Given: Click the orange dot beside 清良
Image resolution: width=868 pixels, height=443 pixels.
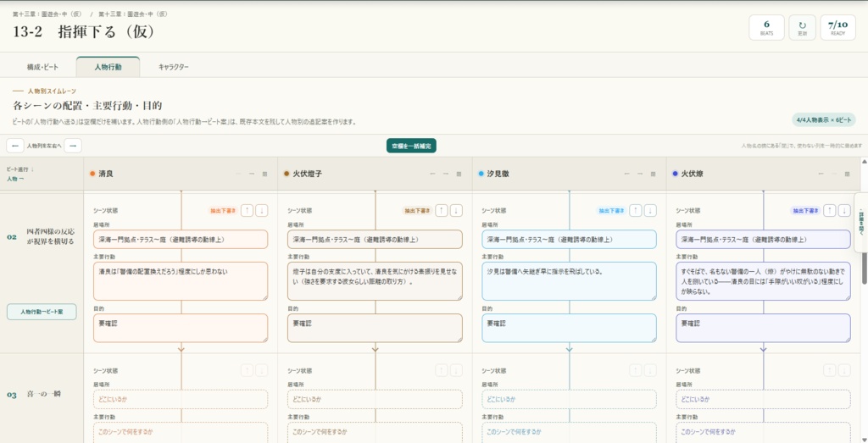Looking at the screenshot, I should click(x=92, y=174).
